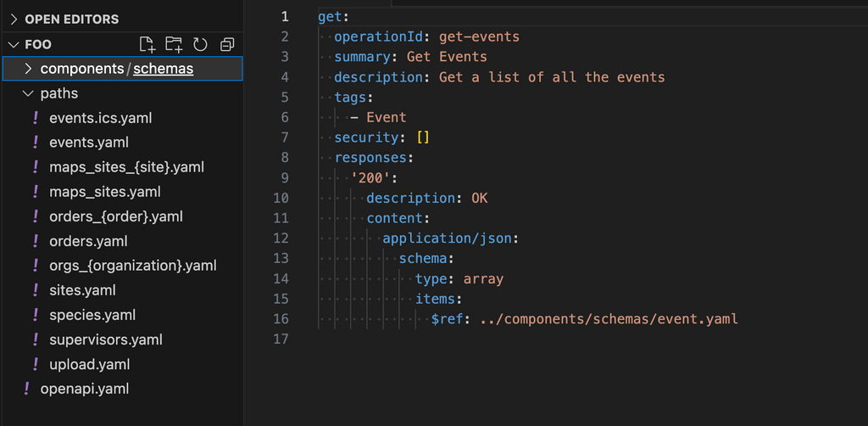Viewport: 868px width, 426px height.
Task: Click the 'get' key on line 1
Action: [x=331, y=17]
